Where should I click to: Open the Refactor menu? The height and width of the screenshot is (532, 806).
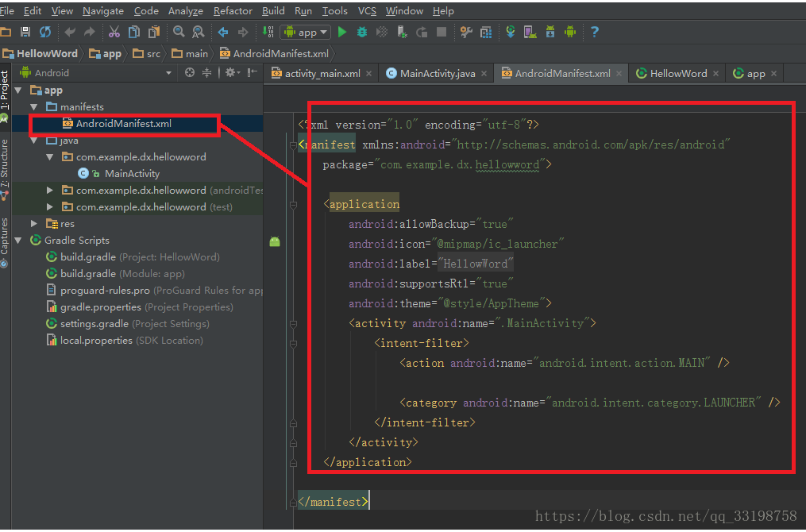pos(233,11)
